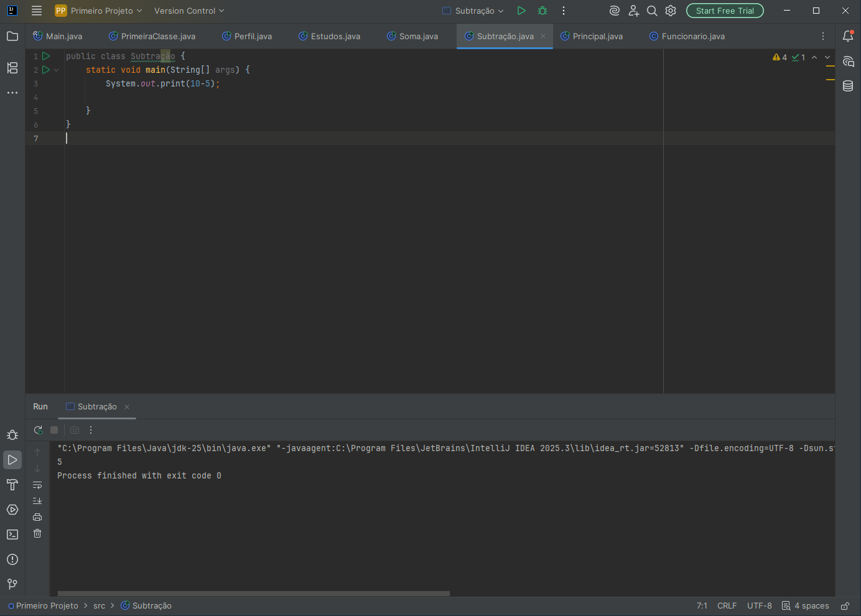This screenshot has width=861, height=616.
Task: Open the Project tool window folder icon
Action: (12, 36)
